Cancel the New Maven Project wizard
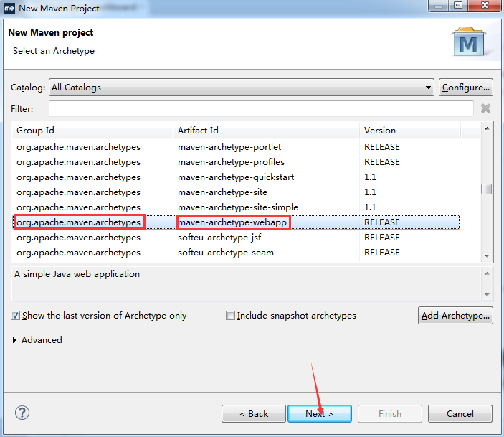The width and height of the screenshot is (504, 437). click(x=460, y=413)
